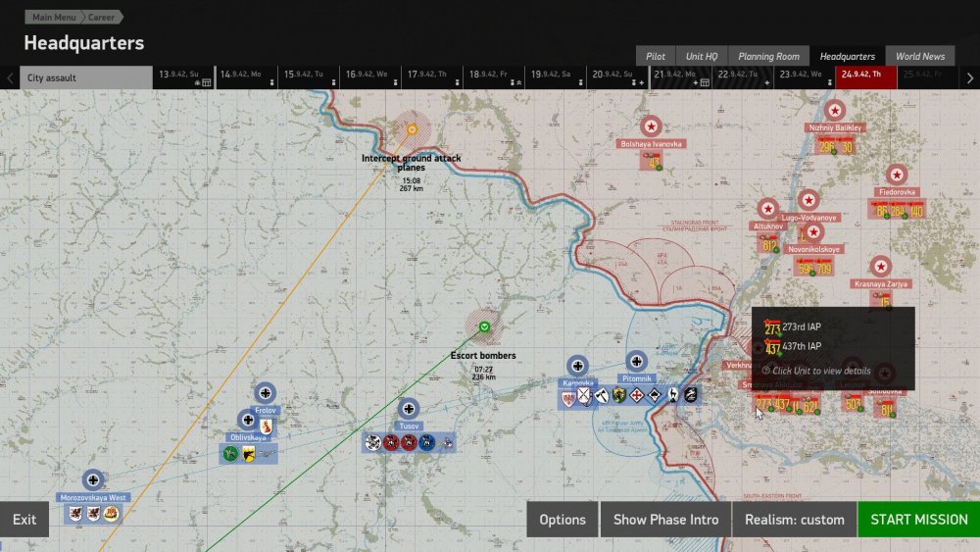Jump to 19.9.42 Saturday on timeline
This screenshot has height=552, width=980.
557,77
